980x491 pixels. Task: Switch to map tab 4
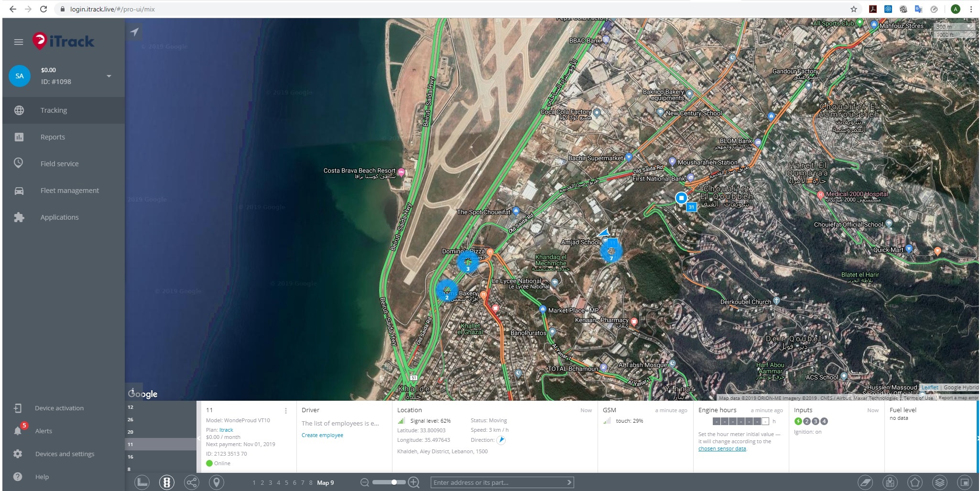278,483
